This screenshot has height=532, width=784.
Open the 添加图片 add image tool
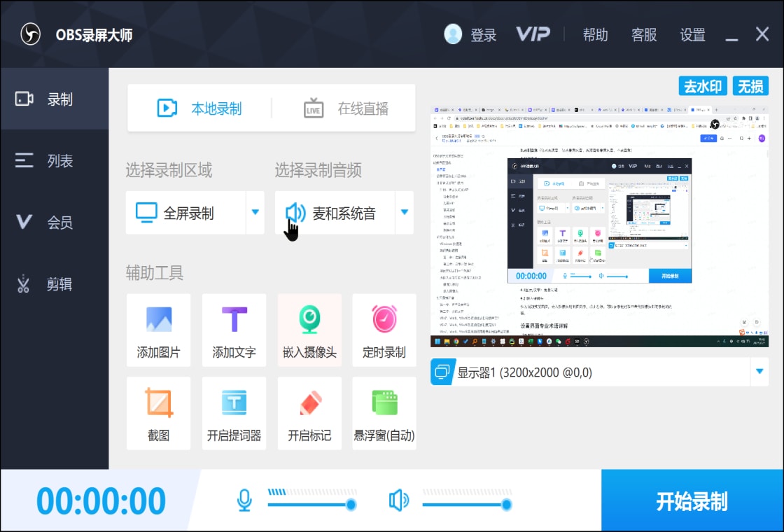click(158, 330)
